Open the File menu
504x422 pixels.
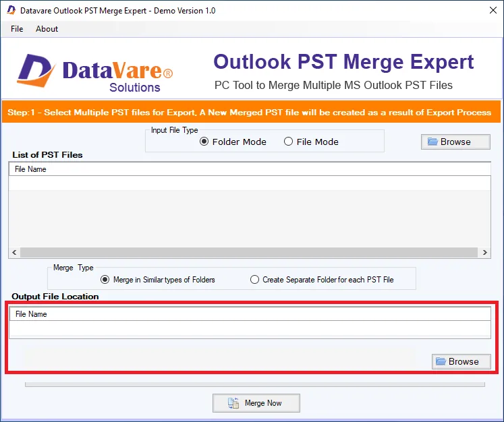click(x=17, y=29)
